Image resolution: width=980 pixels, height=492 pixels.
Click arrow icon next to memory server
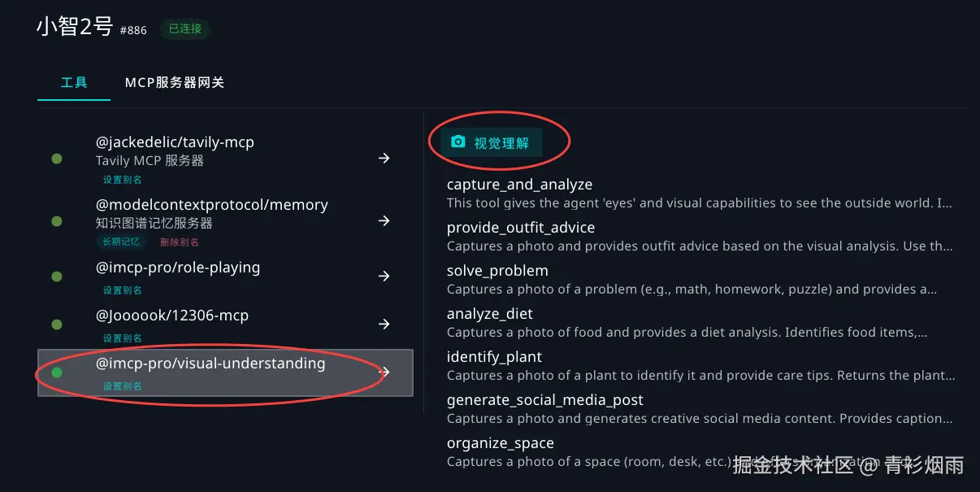click(384, 221)
